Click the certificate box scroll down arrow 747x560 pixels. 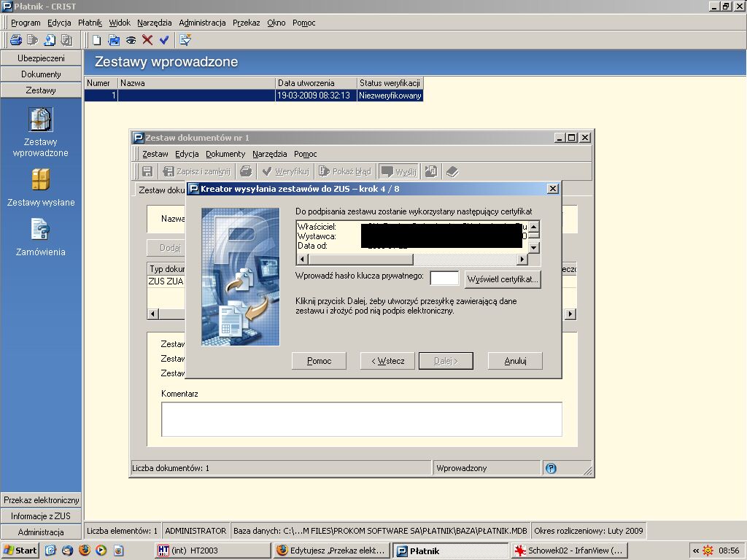(x=534, y=248)
